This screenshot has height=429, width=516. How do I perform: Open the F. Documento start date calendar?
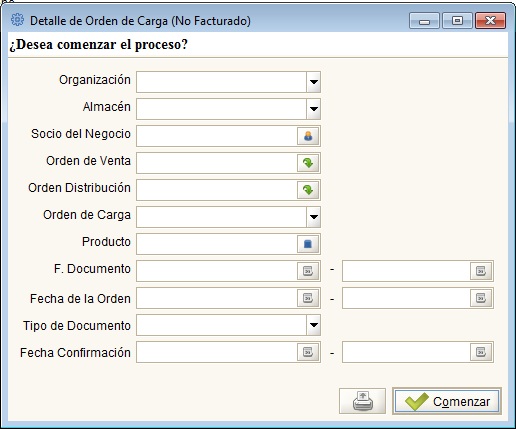308,271
